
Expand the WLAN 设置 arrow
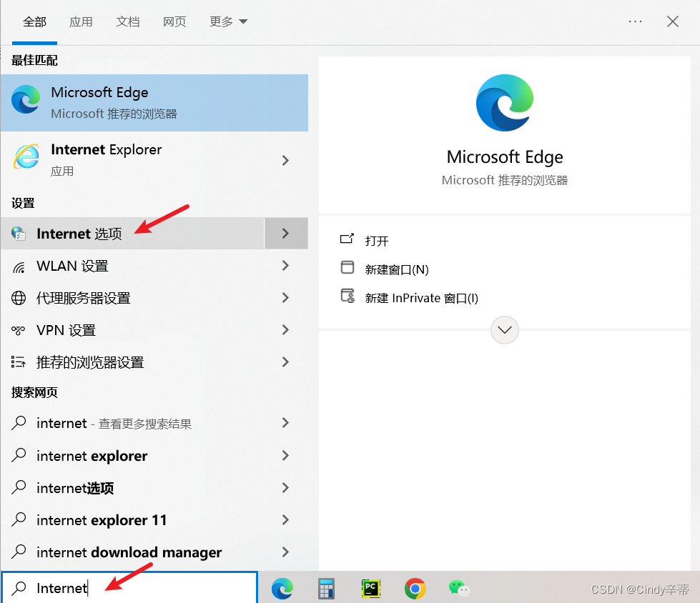click(x=286, y=266)
